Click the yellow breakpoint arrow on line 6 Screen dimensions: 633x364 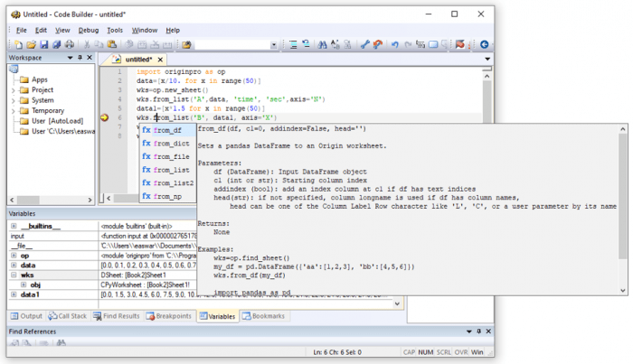[105, 117]
